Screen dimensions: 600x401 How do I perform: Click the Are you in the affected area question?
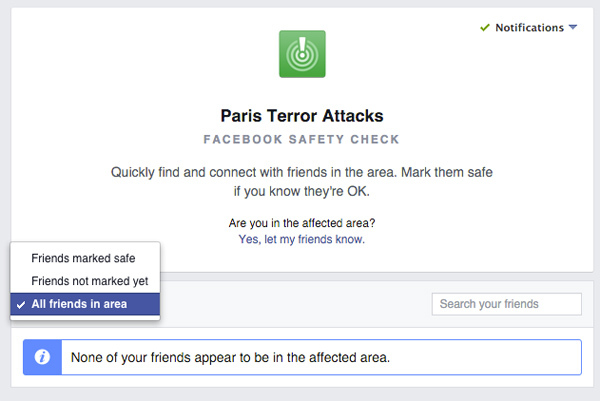tap(301, 223)
